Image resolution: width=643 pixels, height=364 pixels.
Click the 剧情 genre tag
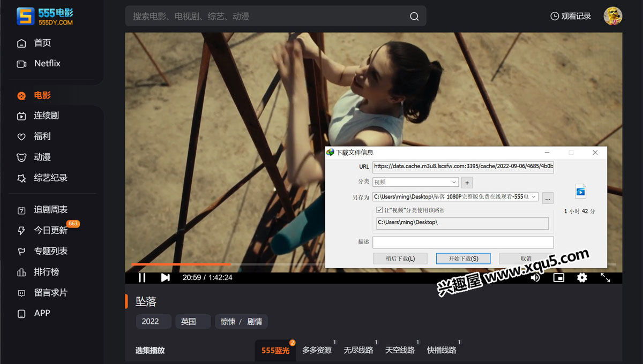255,322
